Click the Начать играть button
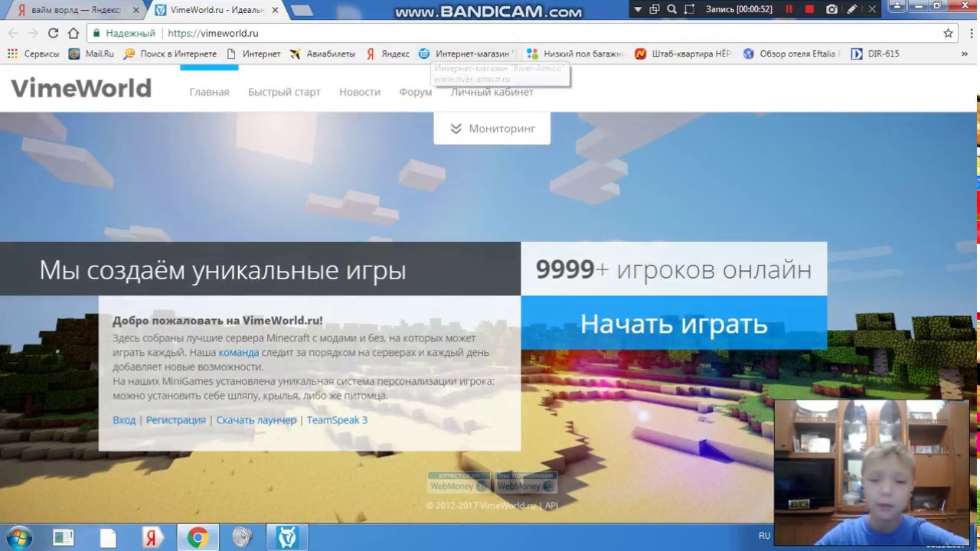 (x=674, y=324)
